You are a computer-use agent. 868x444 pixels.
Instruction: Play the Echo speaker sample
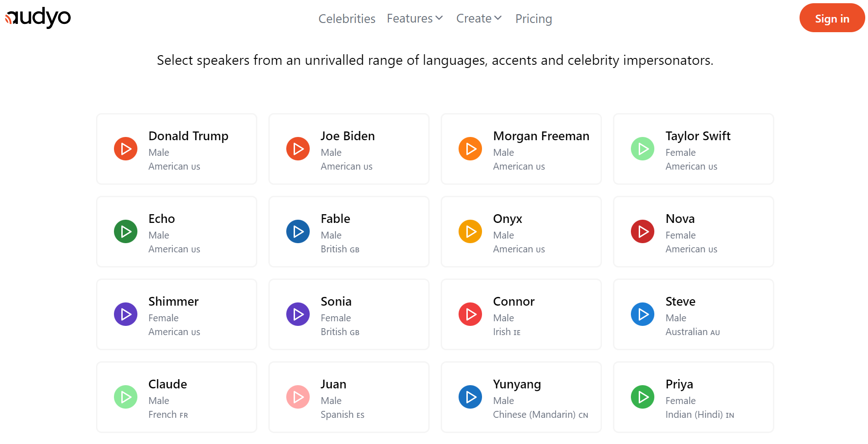(x=125, y=232)
